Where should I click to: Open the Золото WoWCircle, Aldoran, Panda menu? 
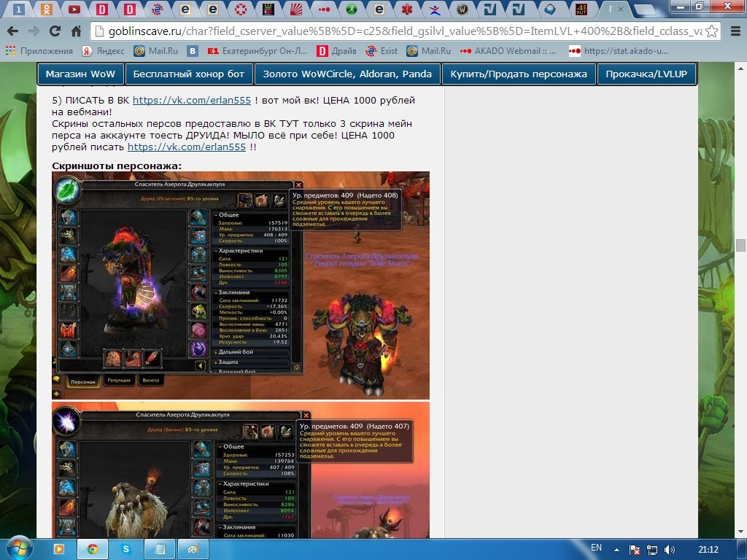click(x=347, y=74)
